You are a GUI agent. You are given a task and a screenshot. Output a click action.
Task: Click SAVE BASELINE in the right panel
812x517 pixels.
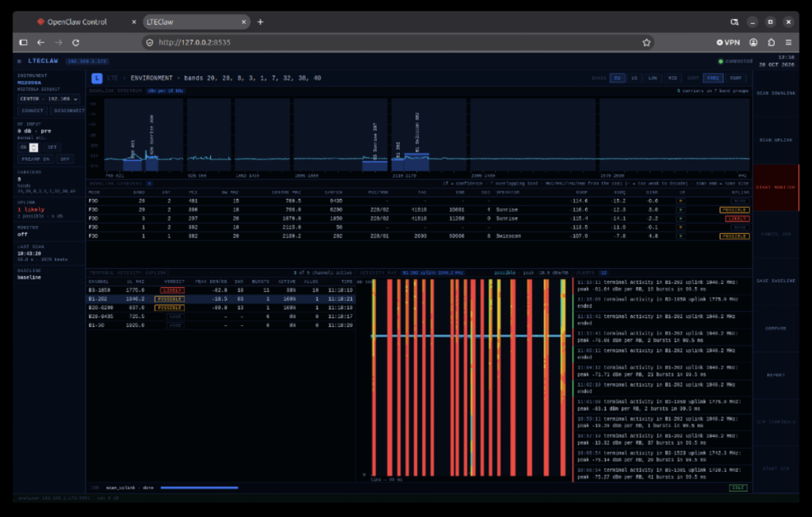776,281
